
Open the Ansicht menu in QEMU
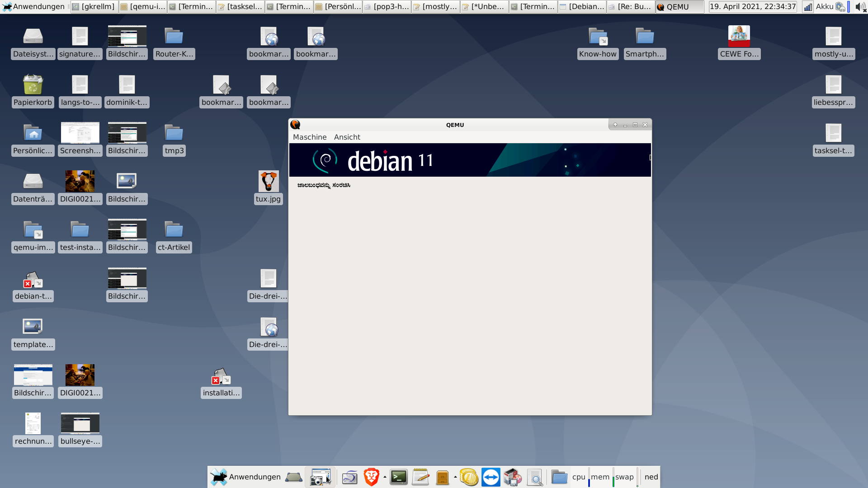[x=347, y=137]
